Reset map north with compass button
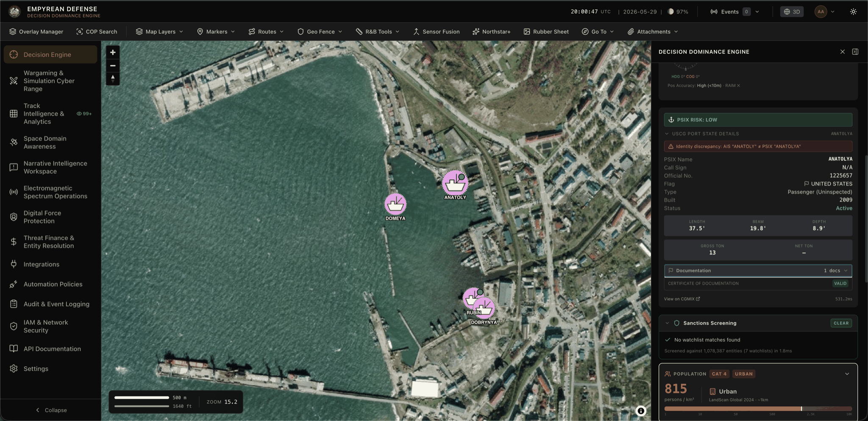868x421 pixels. [x=113, y=78]
